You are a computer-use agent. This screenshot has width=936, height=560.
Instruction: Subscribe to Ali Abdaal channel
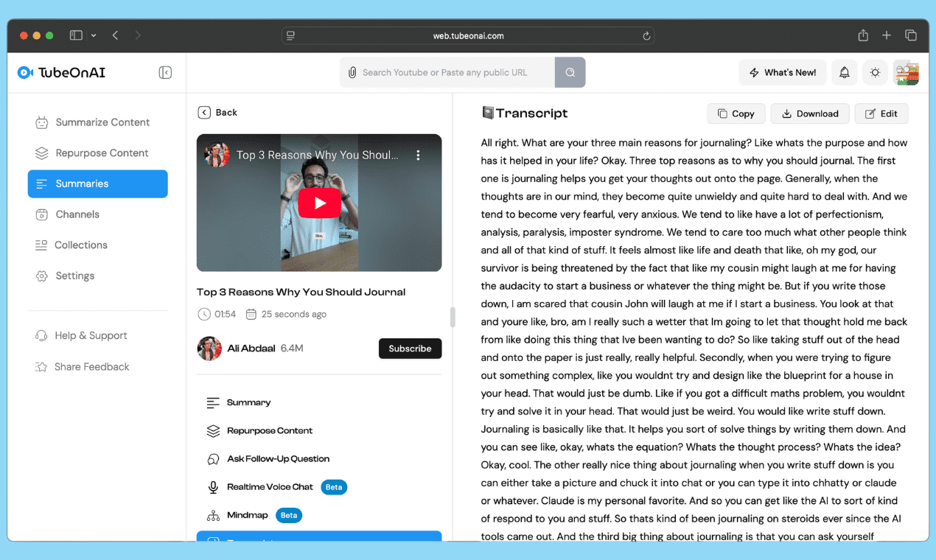(410, 349)
